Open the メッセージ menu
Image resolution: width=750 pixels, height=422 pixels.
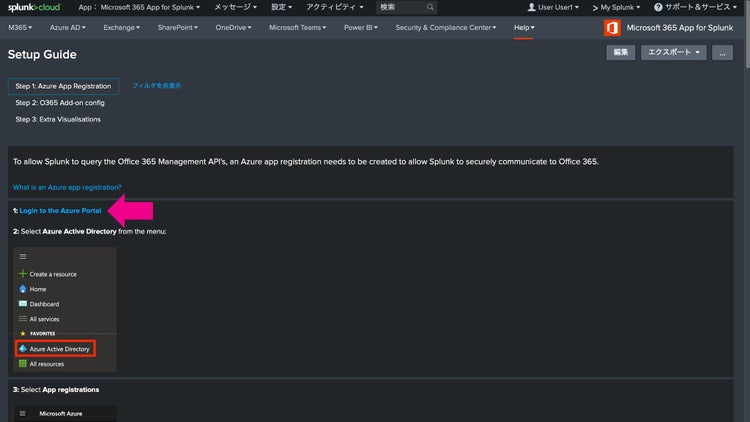(235, 7)
